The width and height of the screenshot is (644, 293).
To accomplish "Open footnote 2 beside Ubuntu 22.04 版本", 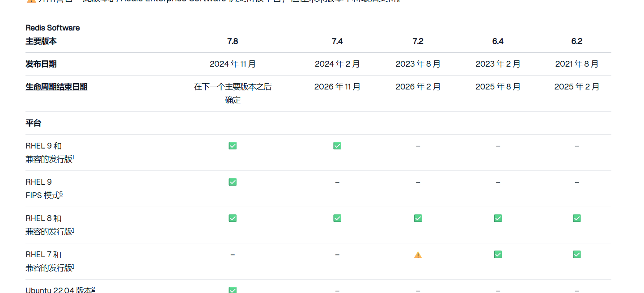I will coord(93,289).
